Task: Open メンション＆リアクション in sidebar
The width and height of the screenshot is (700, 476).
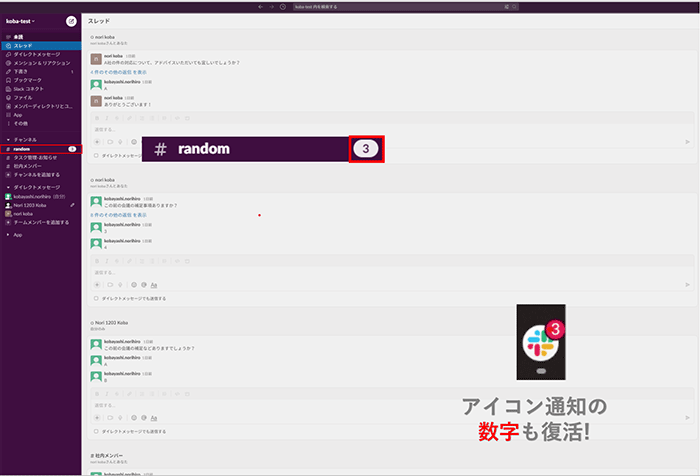Action: click(x=41, y=63)
